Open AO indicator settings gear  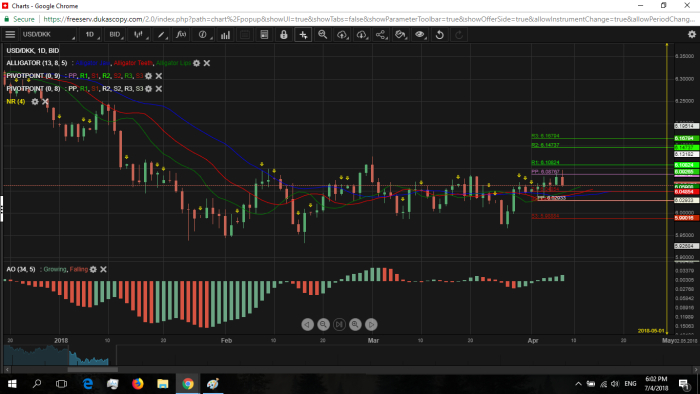tap(93, 269)
